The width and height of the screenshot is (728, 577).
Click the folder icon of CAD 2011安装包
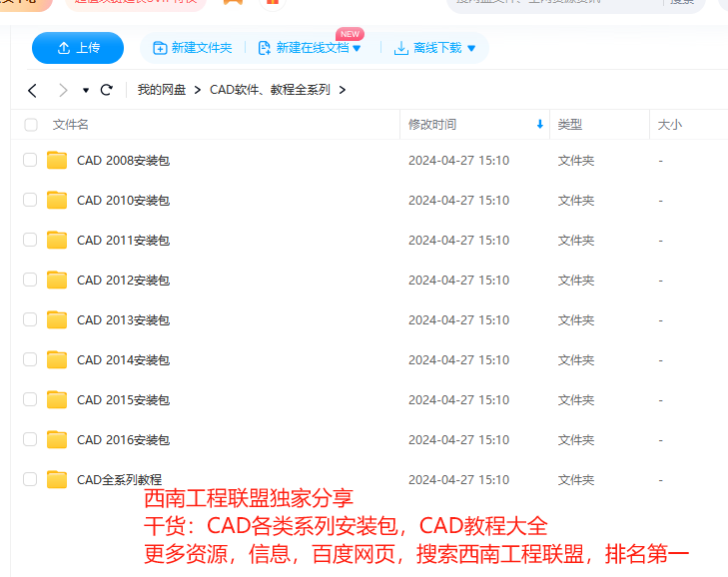[57, 240]
